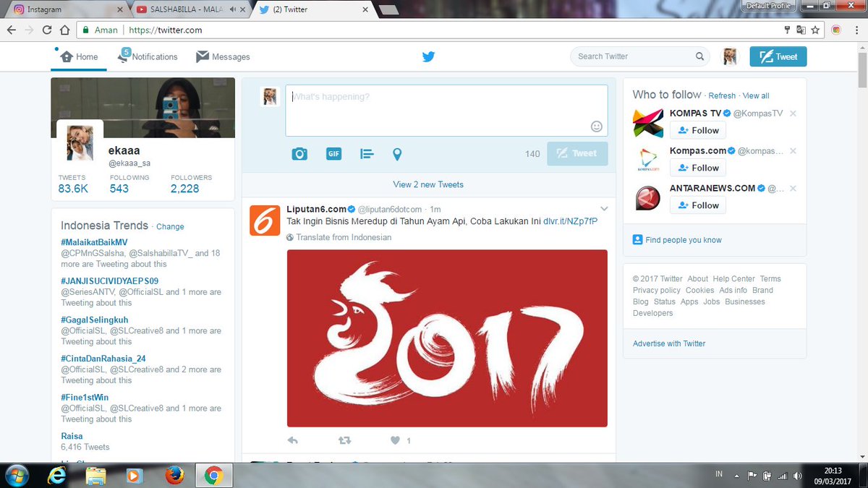Open the Notifications tab
The height and width of the screenshot is (488, 868).
click(148, 56)
